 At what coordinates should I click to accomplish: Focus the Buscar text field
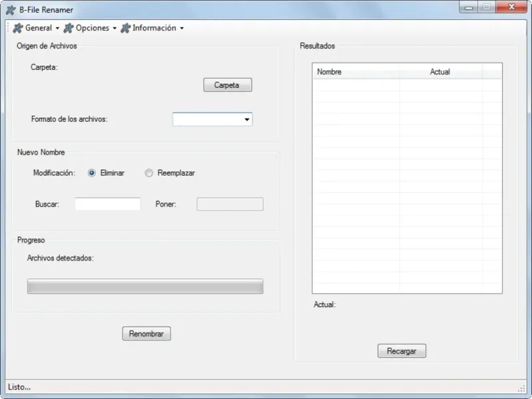tap(108, 204)
